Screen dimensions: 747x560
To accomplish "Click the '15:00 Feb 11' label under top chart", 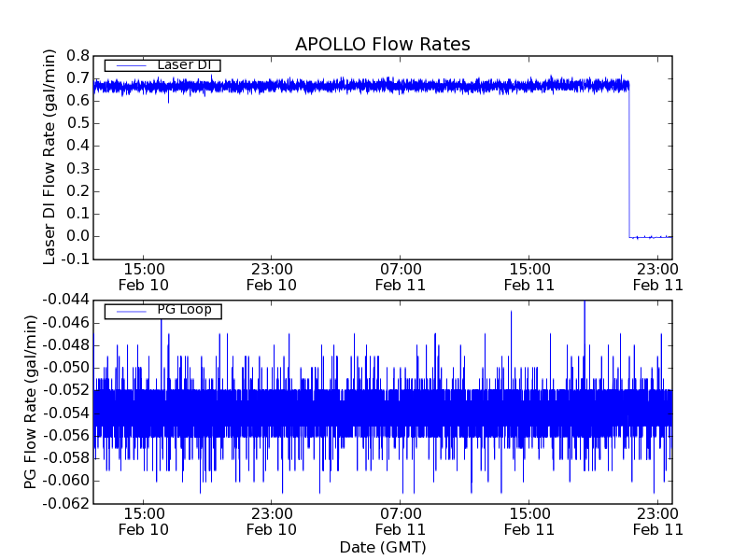I will coord(529,277).
